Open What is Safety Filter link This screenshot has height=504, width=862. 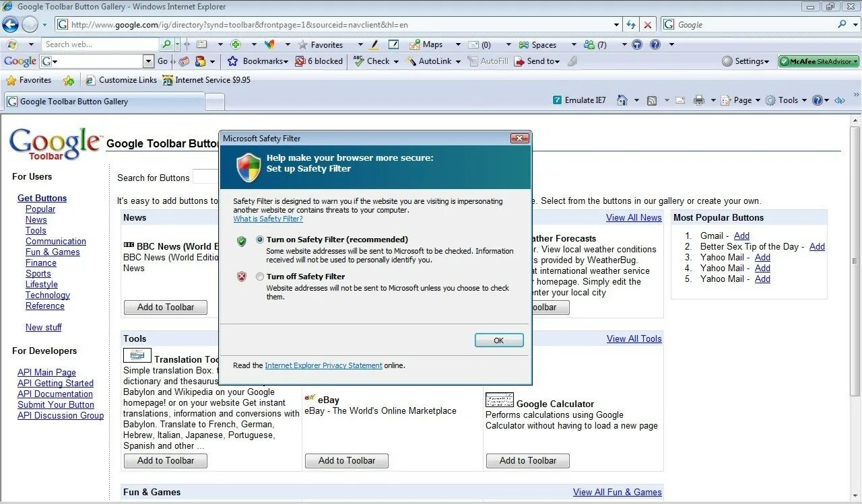point(268,219)
